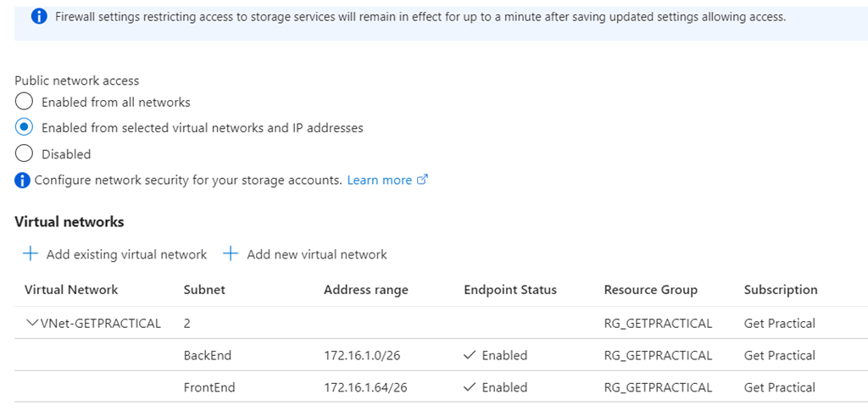The width and height of the screenshot is (868, 411).
Task: Click the info icon beside Configure network security
Action: pos(23,181)
